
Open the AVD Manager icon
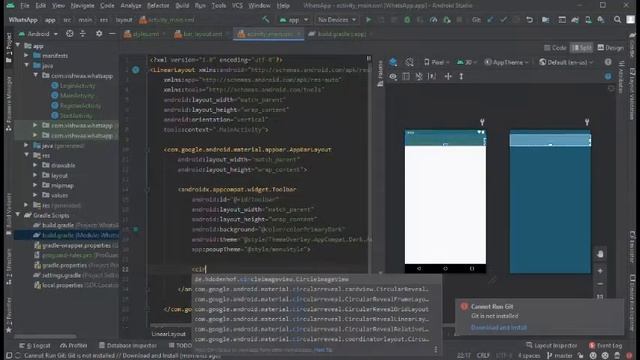[588, 20]
